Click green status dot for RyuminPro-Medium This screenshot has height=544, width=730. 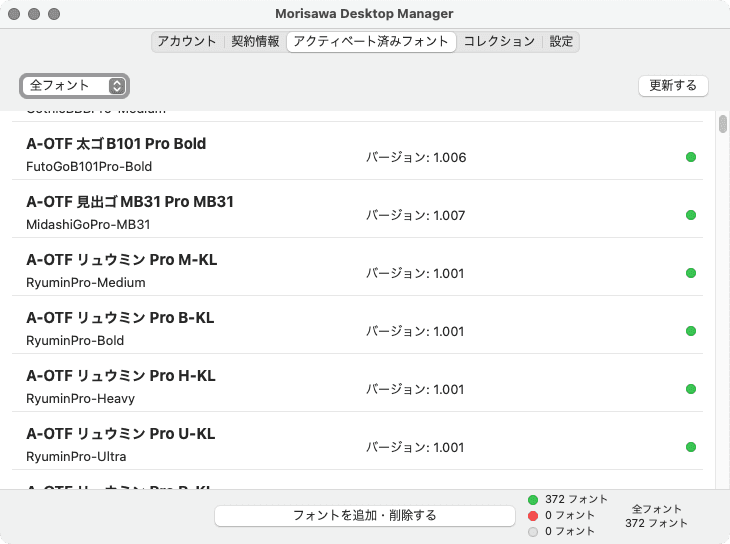[691, 273]
